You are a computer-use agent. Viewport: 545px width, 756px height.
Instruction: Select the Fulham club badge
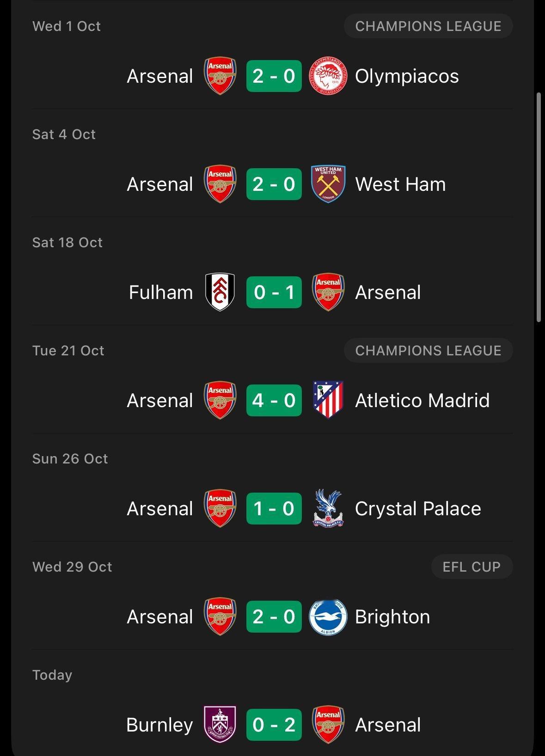point(220,292)
